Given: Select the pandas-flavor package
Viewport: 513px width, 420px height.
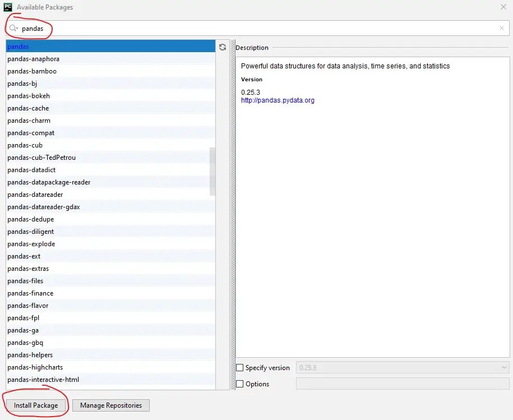Looking at the screenshot, I should (110, 306).
